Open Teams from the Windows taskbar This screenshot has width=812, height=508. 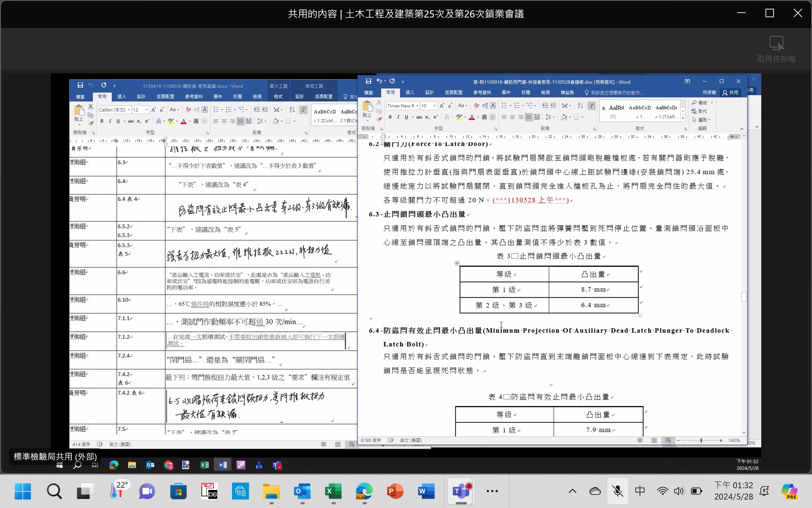click(x=461, y=491)
